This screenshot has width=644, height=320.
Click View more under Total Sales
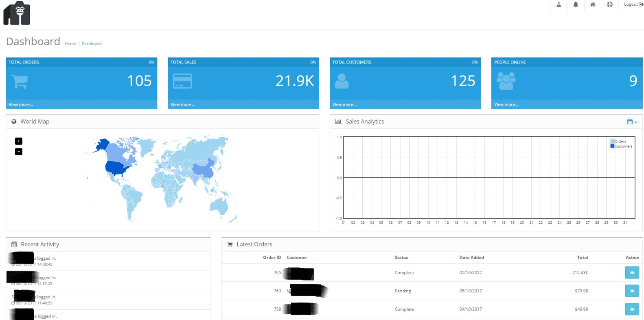click(x=182, y=105)
